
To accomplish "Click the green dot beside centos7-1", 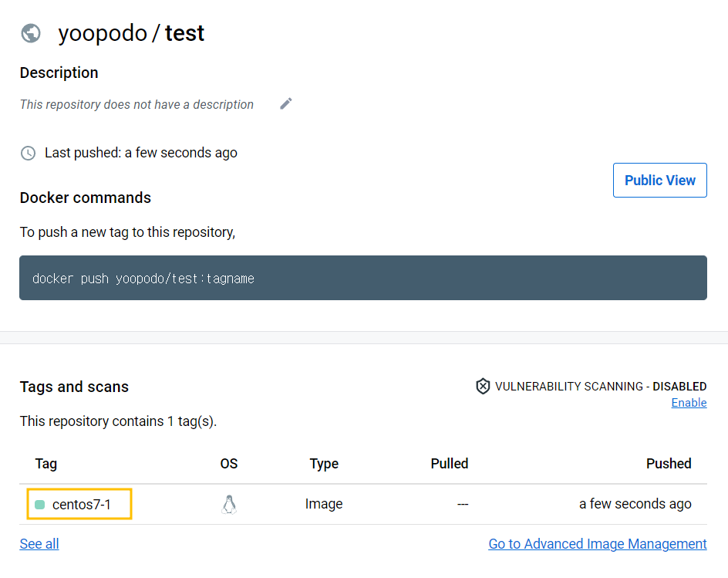I will point(40,505).
